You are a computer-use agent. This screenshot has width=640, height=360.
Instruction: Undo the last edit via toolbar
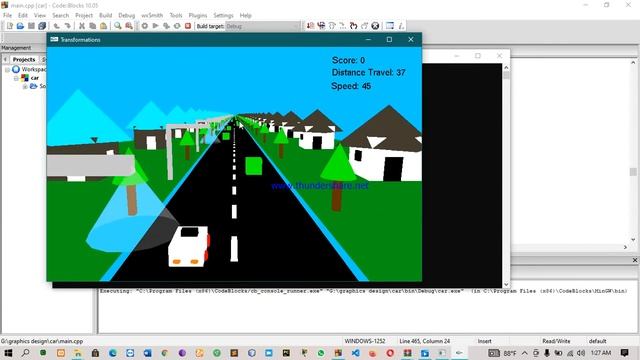(x=56, y=26)
